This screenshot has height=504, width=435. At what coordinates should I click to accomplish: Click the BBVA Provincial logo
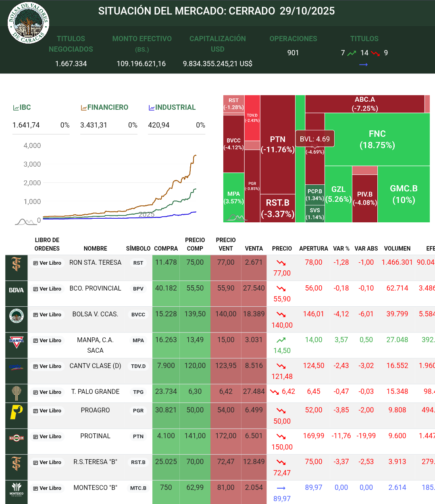click(17, 290)
